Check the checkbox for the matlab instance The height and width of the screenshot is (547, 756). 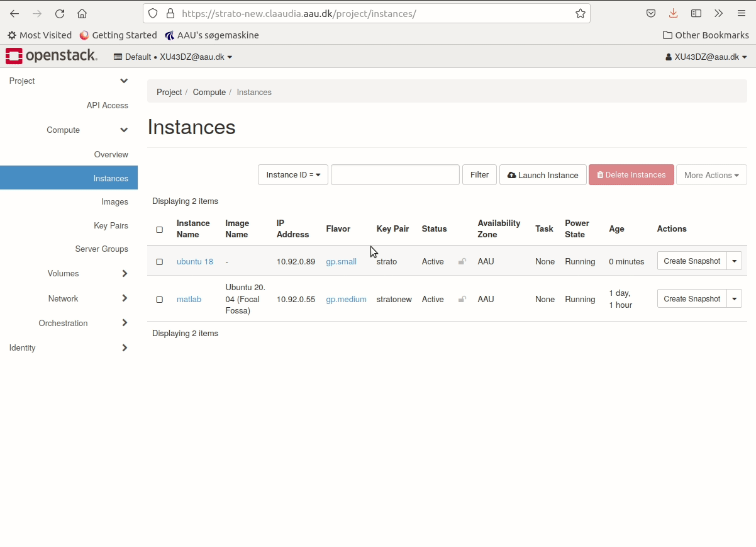click(159, 299)
